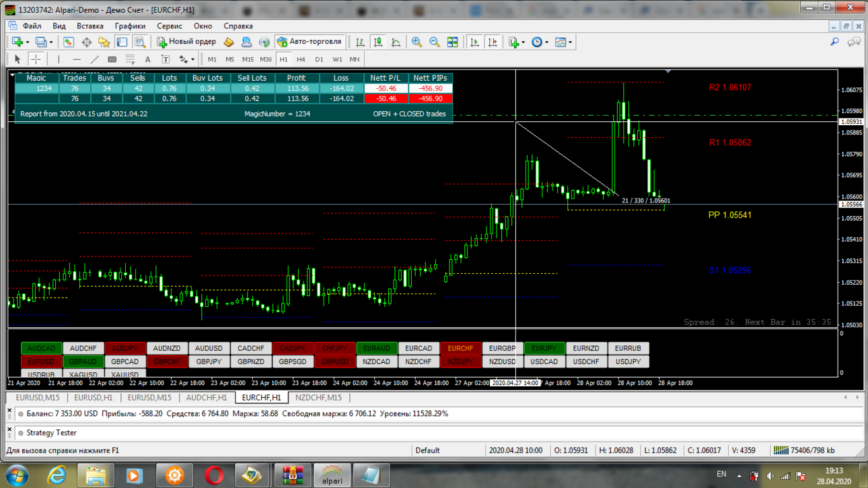
Task: Click the EN language indicator in the tray
Action: pos(721,475)
